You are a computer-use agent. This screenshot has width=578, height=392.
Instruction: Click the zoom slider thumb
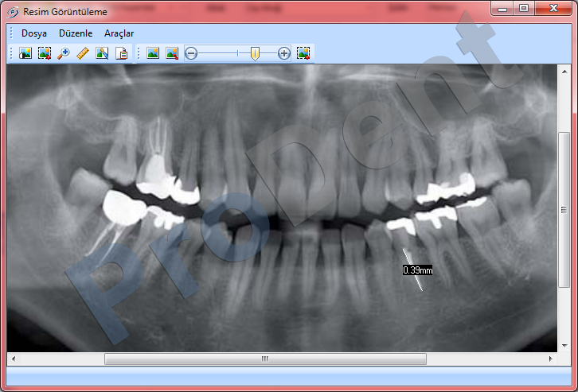tap(255, 54)
